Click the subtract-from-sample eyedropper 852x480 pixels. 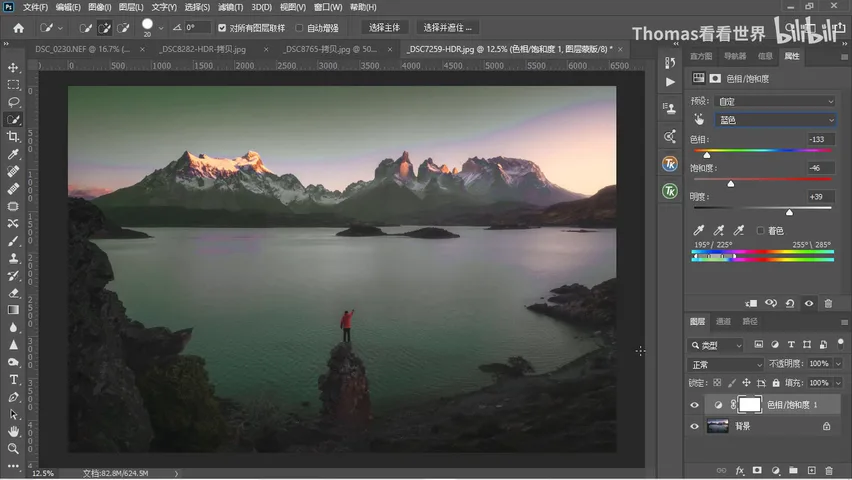tap(739, 230)
